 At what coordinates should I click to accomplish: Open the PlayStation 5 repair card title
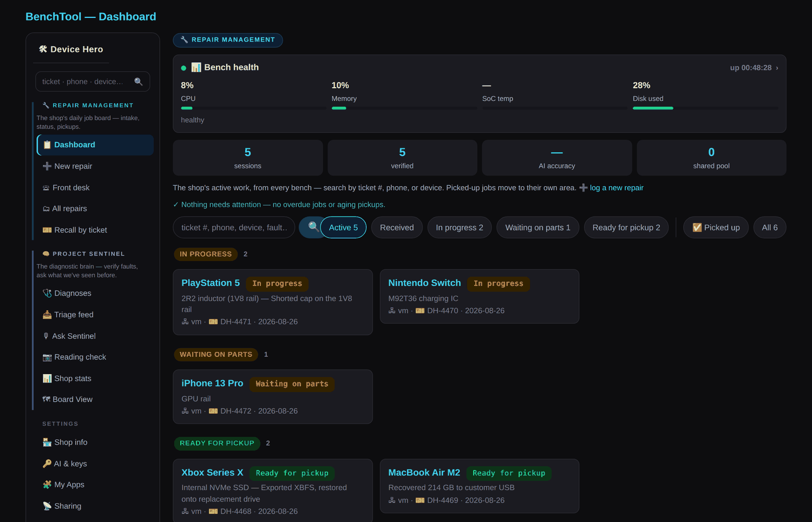pyautogui.click(x=211, y=283)
